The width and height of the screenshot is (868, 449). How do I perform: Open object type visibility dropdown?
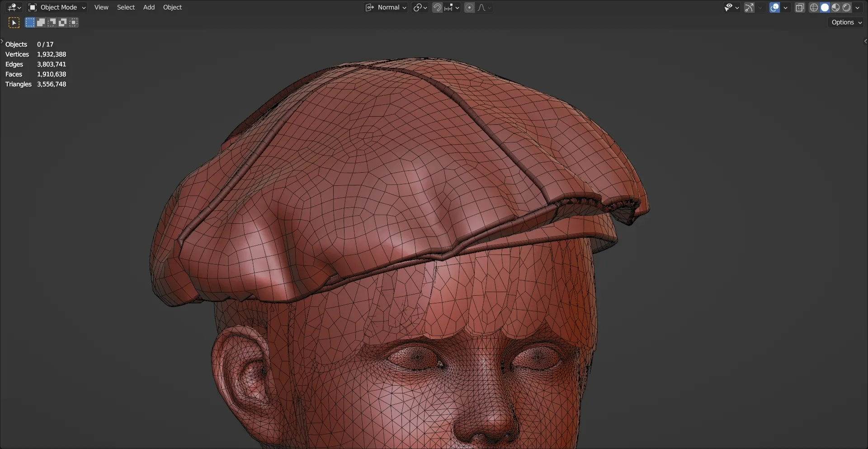(x=731, y=7)
